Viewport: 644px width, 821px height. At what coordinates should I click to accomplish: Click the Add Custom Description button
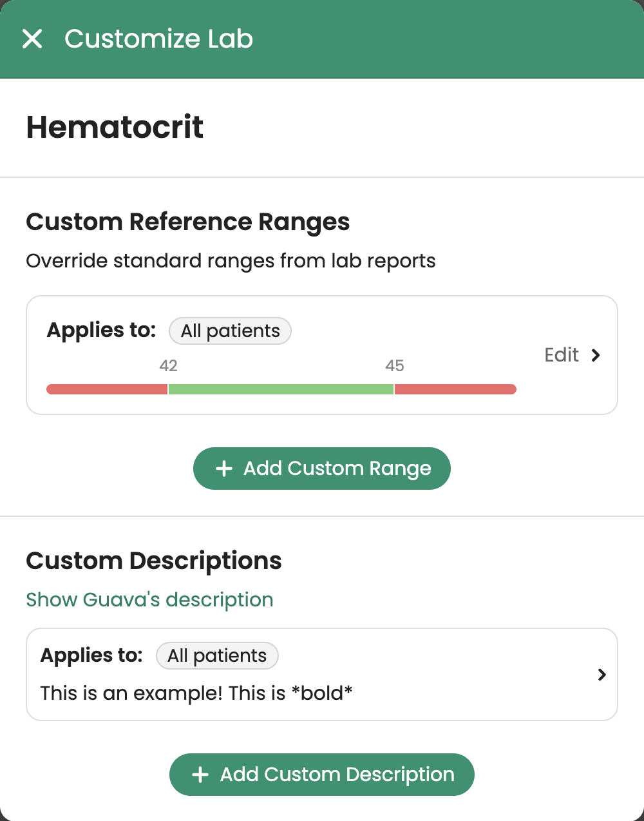coord(322,775)
